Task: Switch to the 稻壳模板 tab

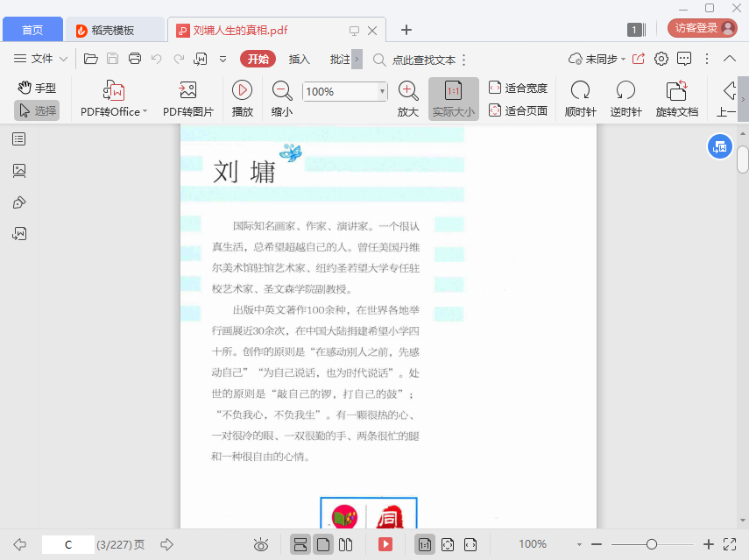Action: pyautogui.click(x=115, y=30)
